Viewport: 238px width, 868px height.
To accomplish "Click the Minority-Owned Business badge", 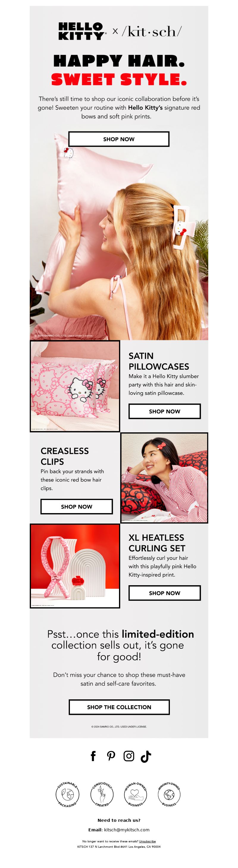I will pos(169,794).
